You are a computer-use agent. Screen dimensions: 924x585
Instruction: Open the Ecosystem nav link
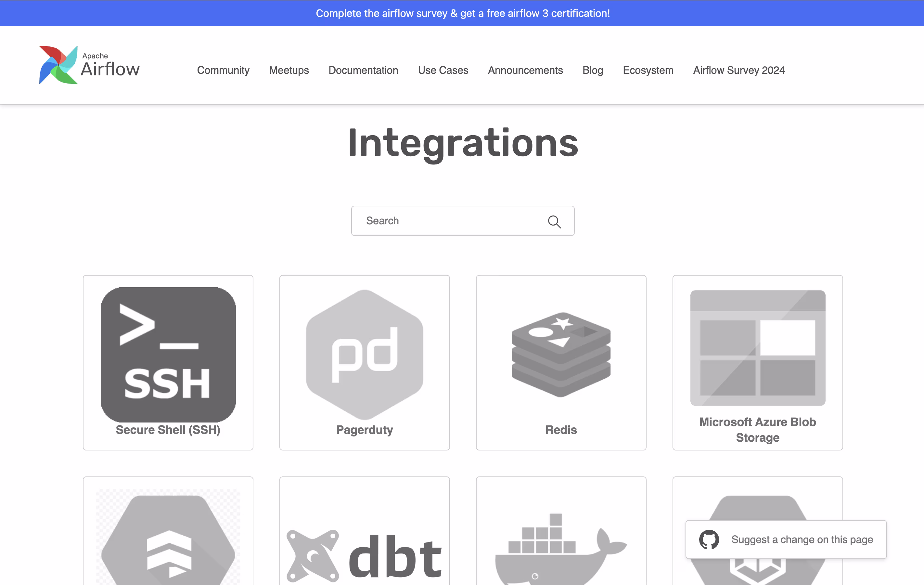click(648, 70)
